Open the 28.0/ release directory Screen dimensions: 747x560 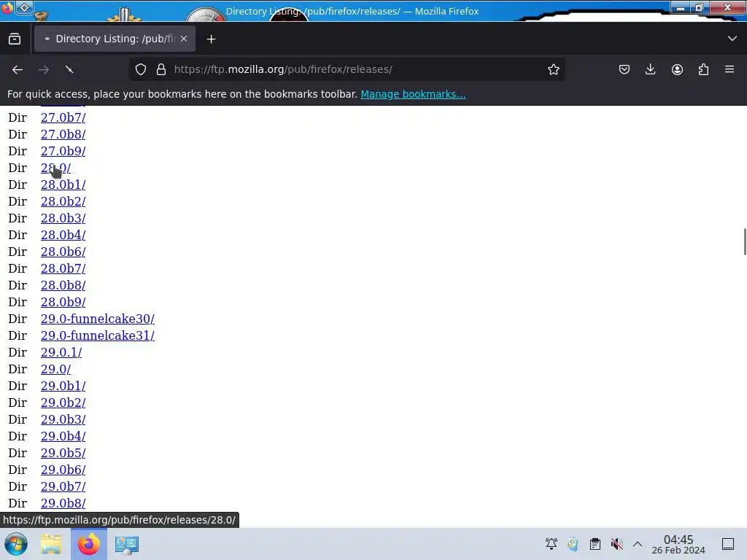55,168
